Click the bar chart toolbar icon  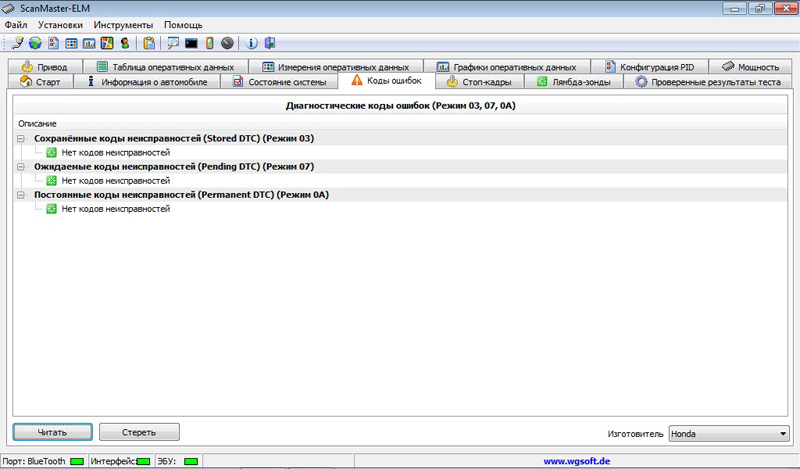(x=89, y=43)
